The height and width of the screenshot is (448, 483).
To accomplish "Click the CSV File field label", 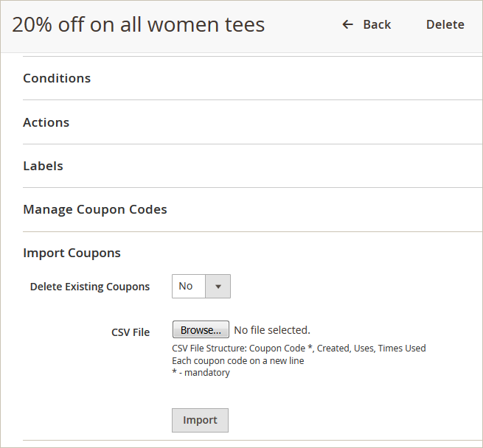I will pos(131,332).
